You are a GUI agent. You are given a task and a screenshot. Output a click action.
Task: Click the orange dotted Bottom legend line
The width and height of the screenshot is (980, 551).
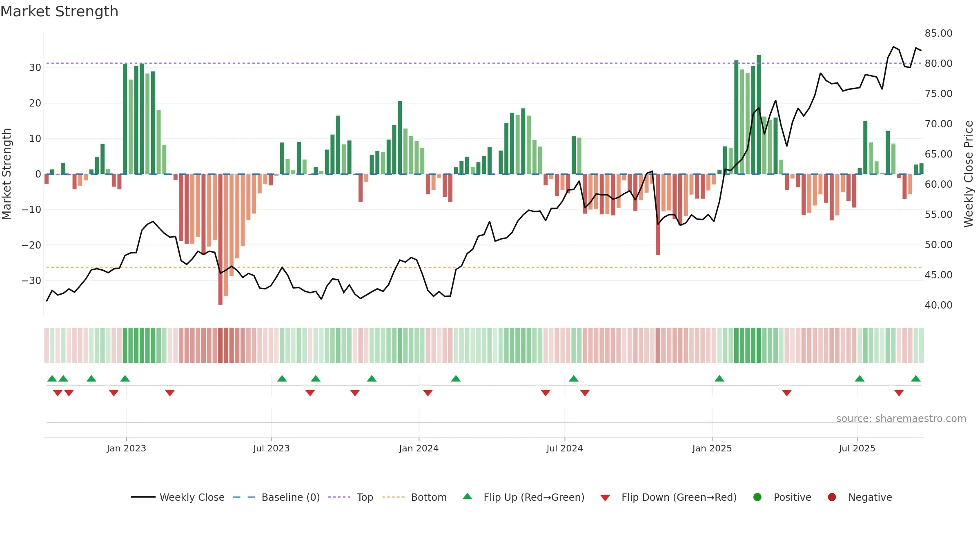click(x=394, y=497)
